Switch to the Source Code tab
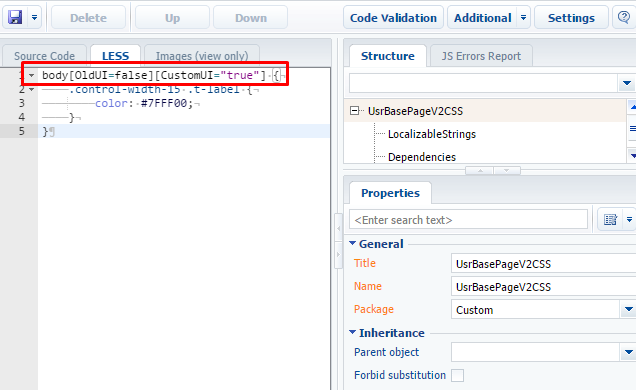 (45, 56)
